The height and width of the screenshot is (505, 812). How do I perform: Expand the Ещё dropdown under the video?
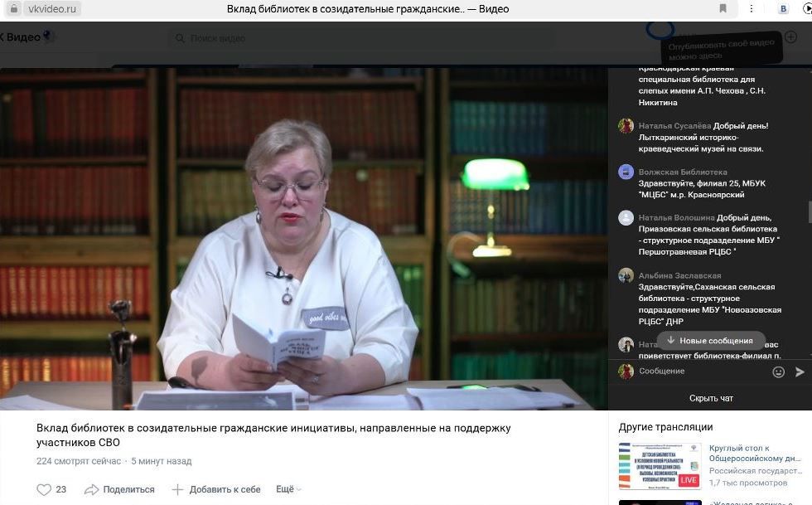pos(287,489)
